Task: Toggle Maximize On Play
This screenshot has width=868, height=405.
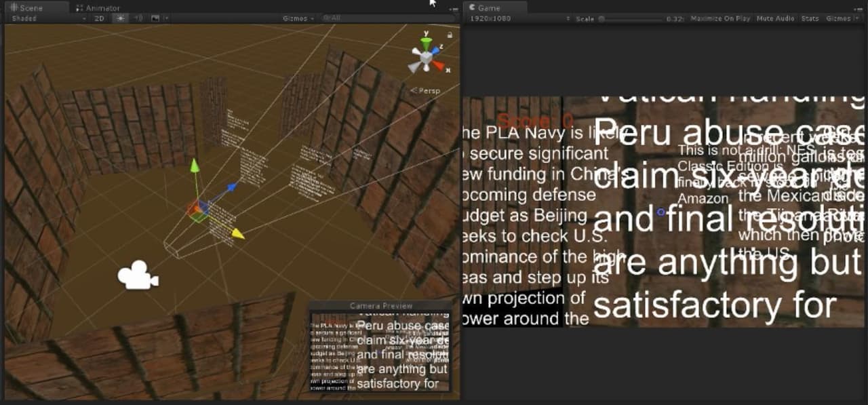Action: coord(720,18)
